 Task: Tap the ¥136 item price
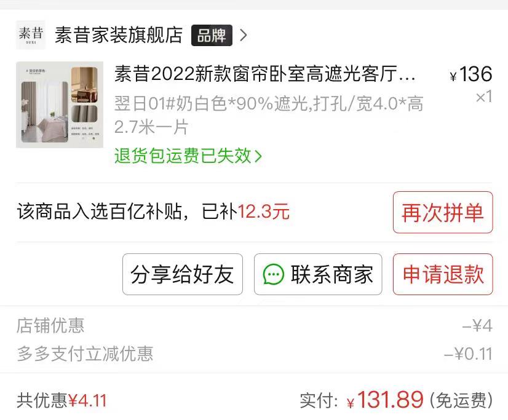click(x=471, y=74)
